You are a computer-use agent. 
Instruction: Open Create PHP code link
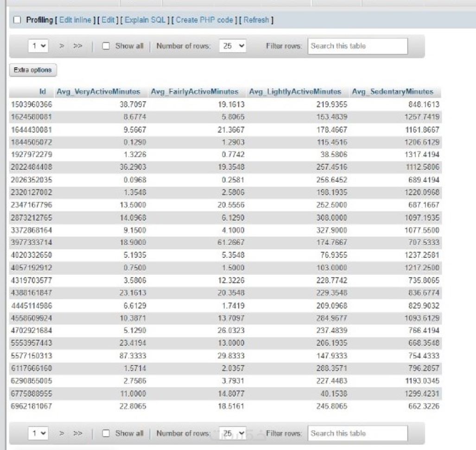tap(204, 20)
